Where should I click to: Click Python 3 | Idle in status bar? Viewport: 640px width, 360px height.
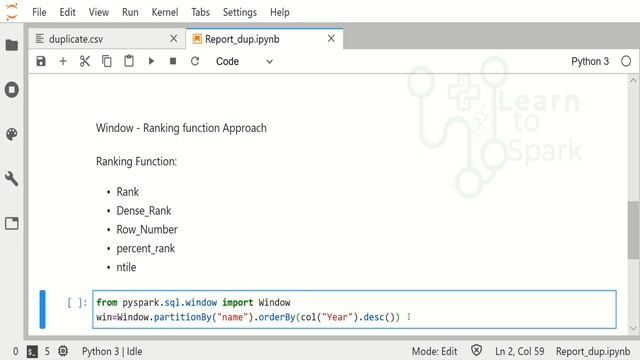112,351
